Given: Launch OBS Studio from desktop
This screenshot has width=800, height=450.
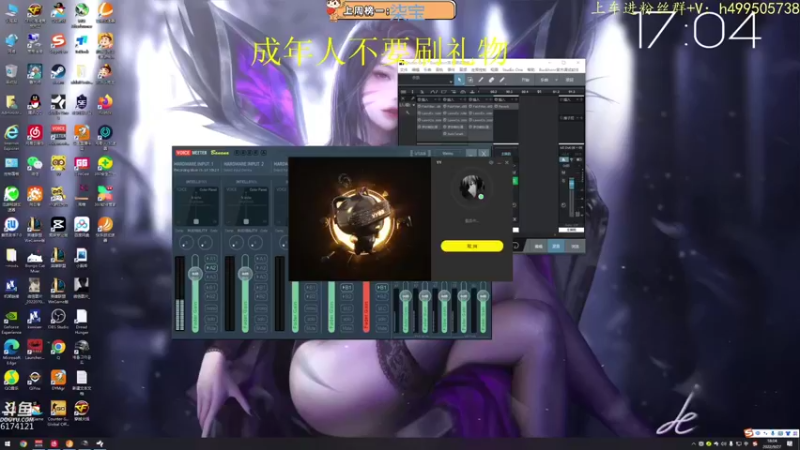Looking at the screenshot, I should [x=58, y=316].
